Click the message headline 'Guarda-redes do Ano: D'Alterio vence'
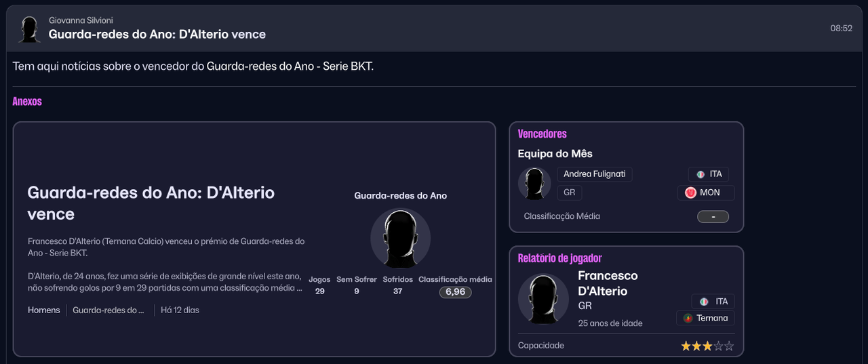868x364 pixels. click(x=157, y=34)
